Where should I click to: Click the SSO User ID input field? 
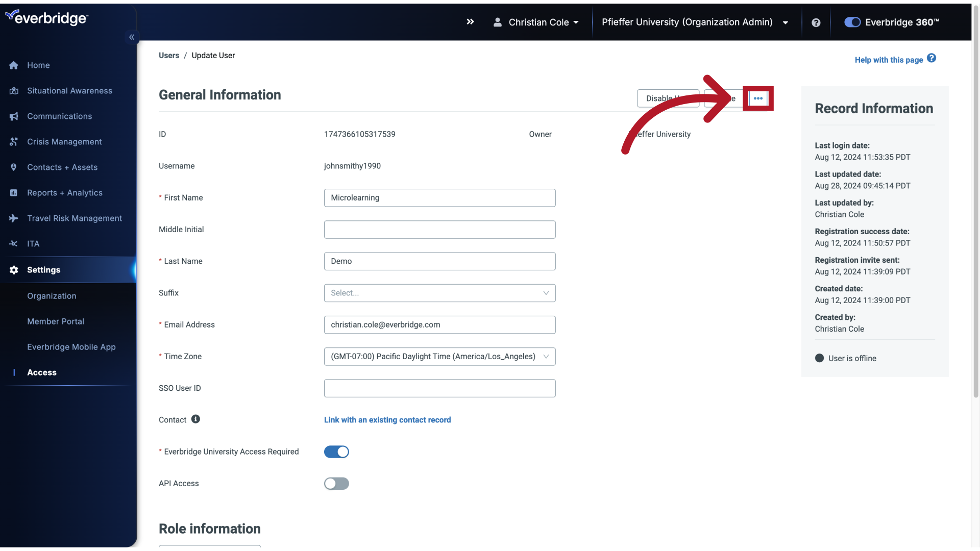439,388
